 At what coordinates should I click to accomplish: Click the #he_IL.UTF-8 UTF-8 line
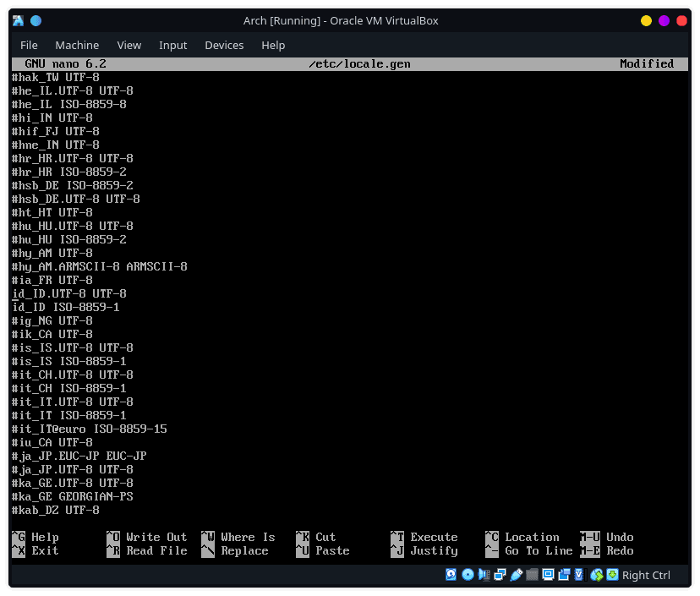(73, 91)
